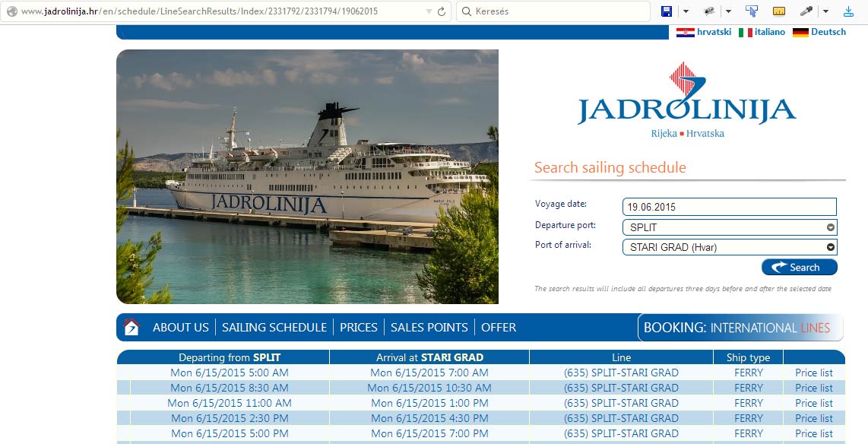Screen dimensions: 868x444
Task: Click the blue floppy disk save icon
Action: (x=667, y=11)
